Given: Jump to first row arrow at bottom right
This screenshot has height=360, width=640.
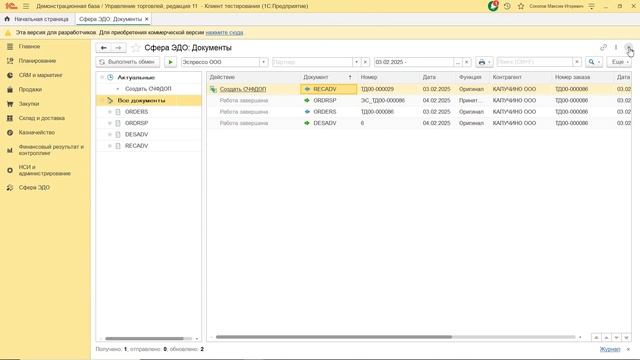Looking at the screenshot, I should click(596, 338).
